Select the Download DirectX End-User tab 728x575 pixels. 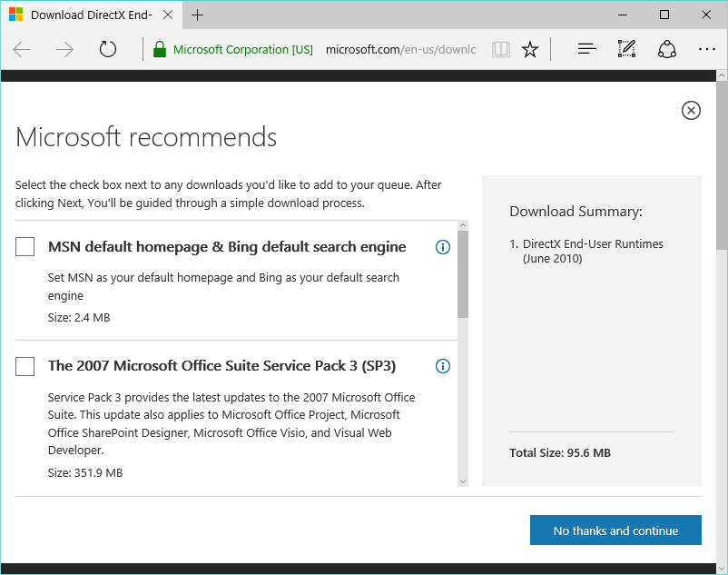point(91,15)
